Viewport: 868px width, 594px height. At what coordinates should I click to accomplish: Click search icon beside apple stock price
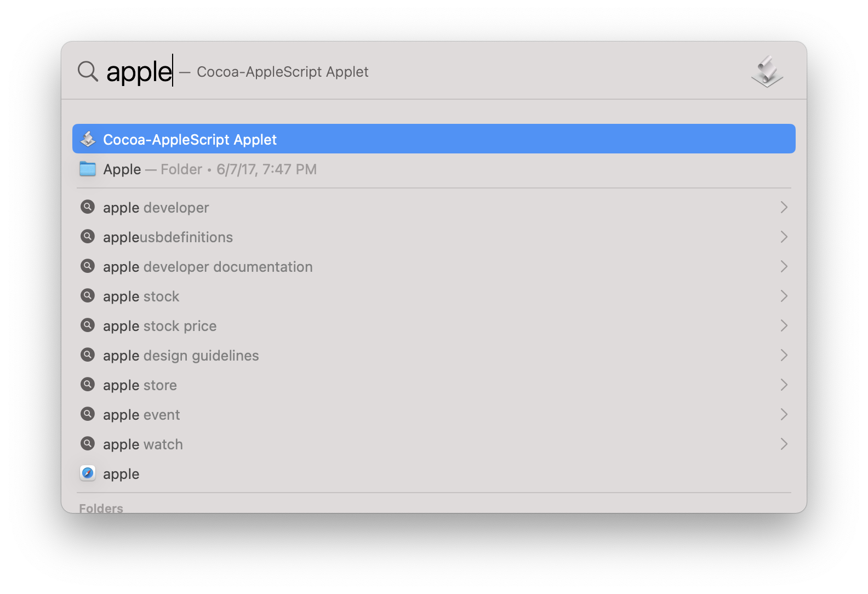tap(88, 325)
